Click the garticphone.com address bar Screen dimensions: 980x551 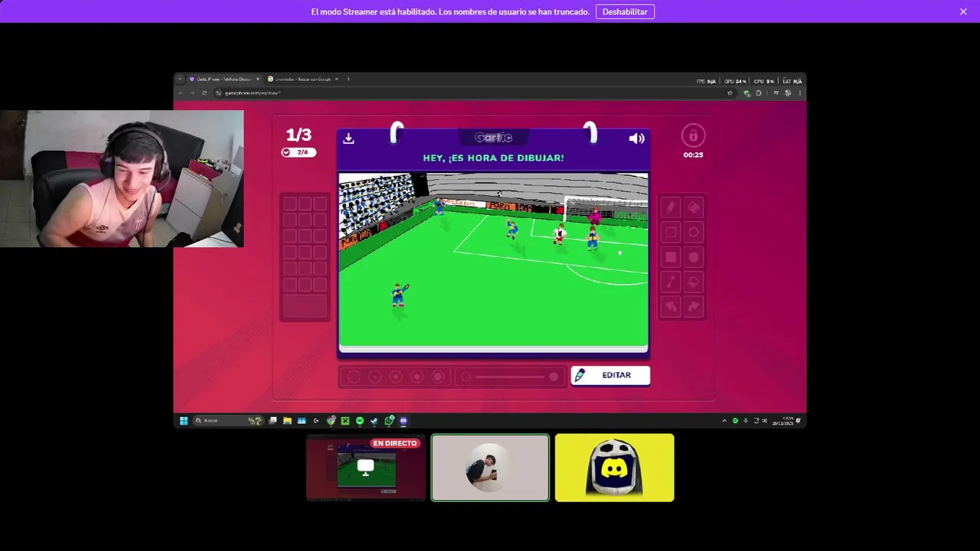pos(475,93)
